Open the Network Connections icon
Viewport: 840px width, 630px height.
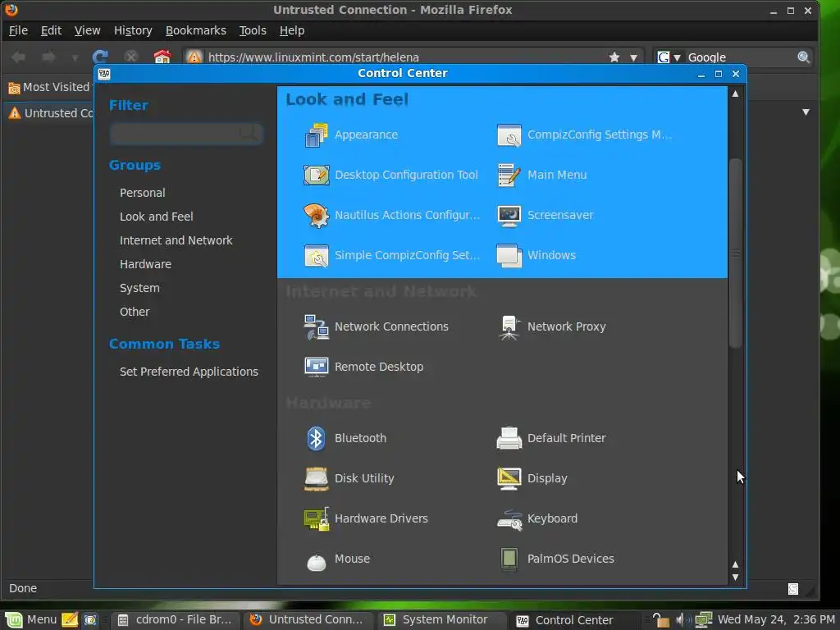point(316,326)
